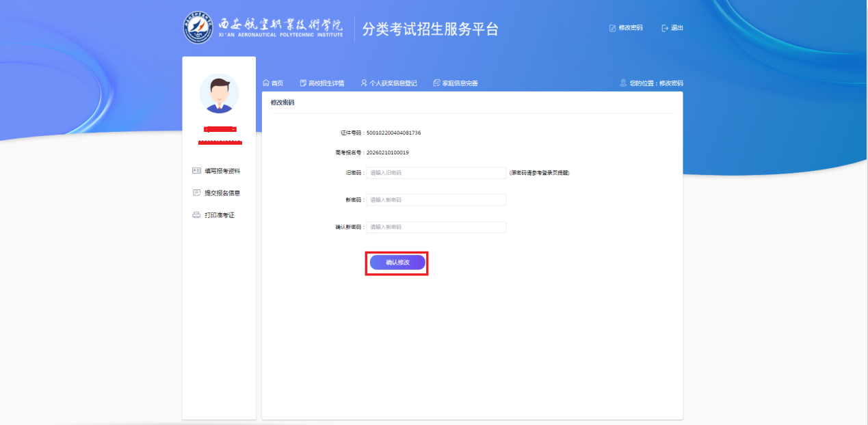Open 填写报考资料 in the sidebar
Viewport: 868px width, 425px height.
tap(217, 171)
